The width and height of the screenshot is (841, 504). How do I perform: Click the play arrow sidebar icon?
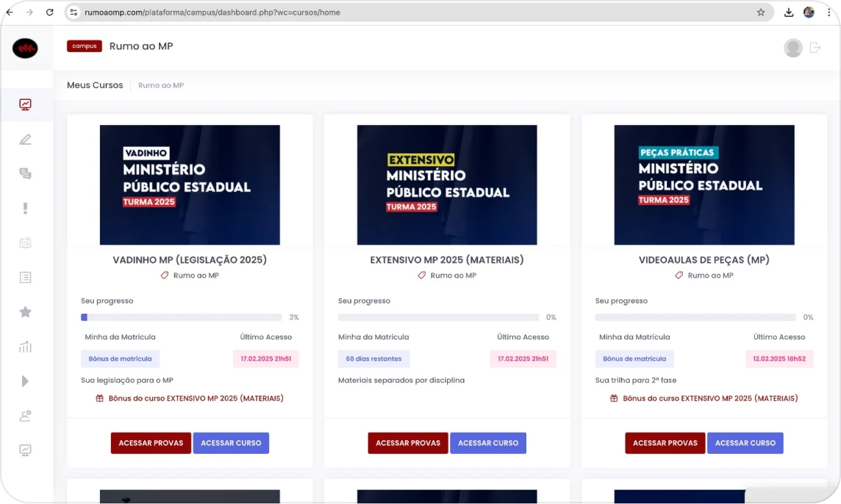tap(26, 381)
